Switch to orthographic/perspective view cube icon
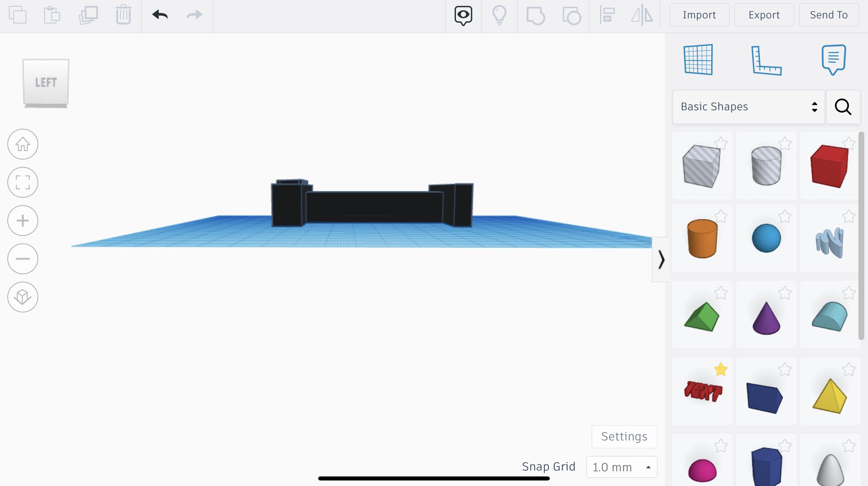 [23, 297]
